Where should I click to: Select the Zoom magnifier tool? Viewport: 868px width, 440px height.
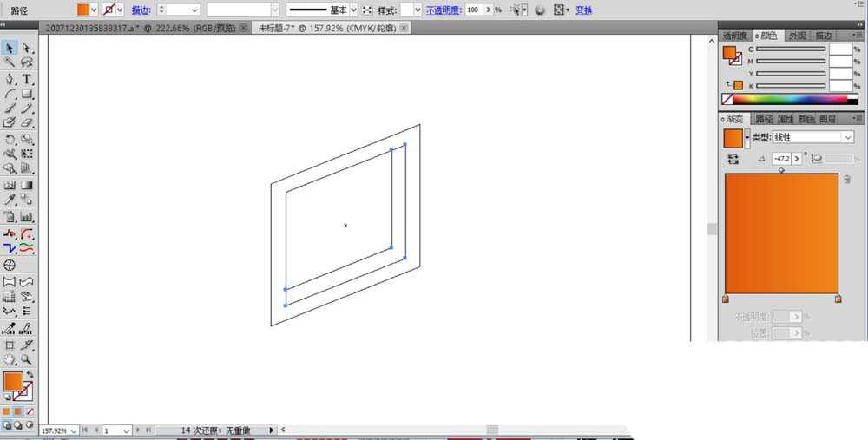pyautogui.click(x=27, y=359)
